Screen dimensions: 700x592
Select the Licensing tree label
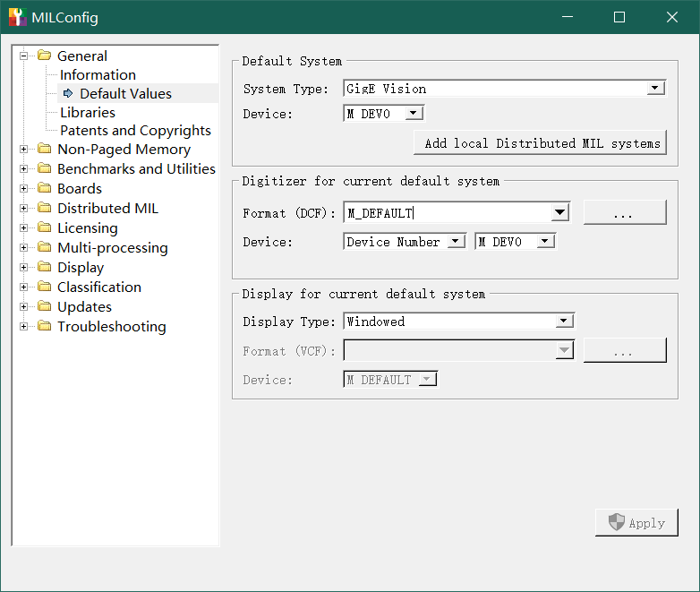click(x=88, y=227)
